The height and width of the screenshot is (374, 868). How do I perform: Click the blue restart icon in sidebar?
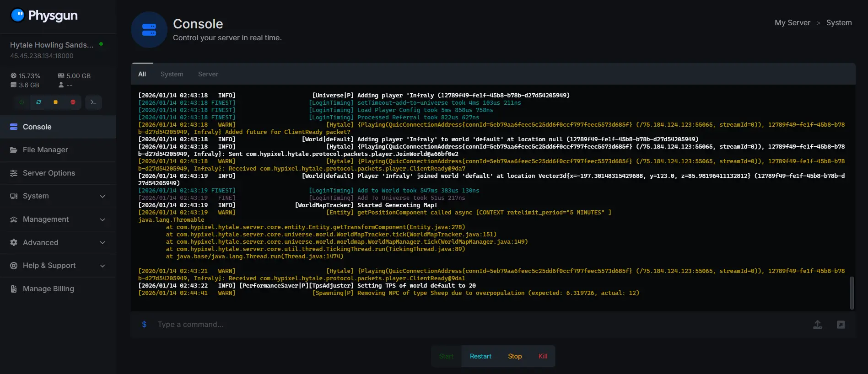coord(38,102)
